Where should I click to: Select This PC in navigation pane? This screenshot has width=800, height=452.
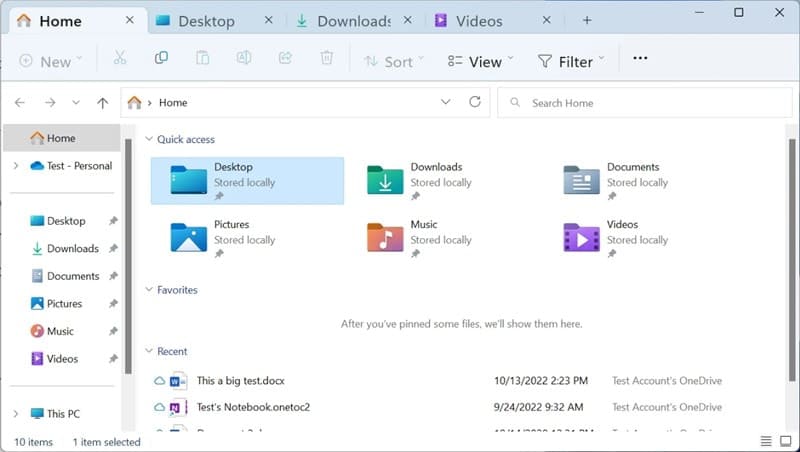pyautogui.click(x=55, y=414)
